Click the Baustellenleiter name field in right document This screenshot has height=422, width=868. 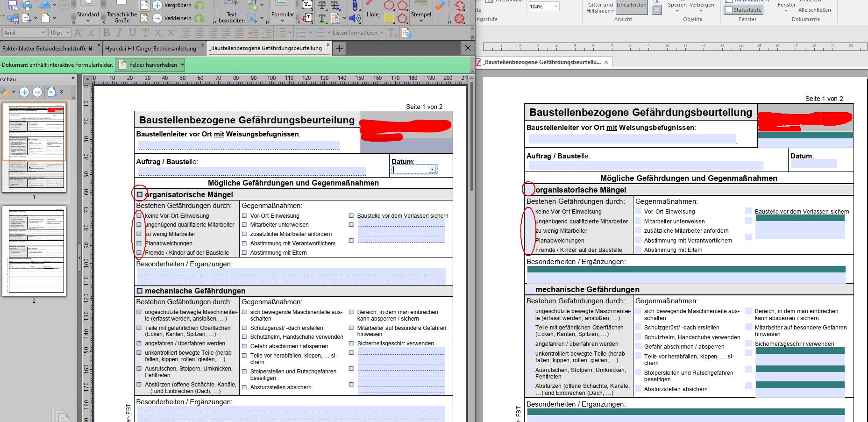[x=632, y=139]
